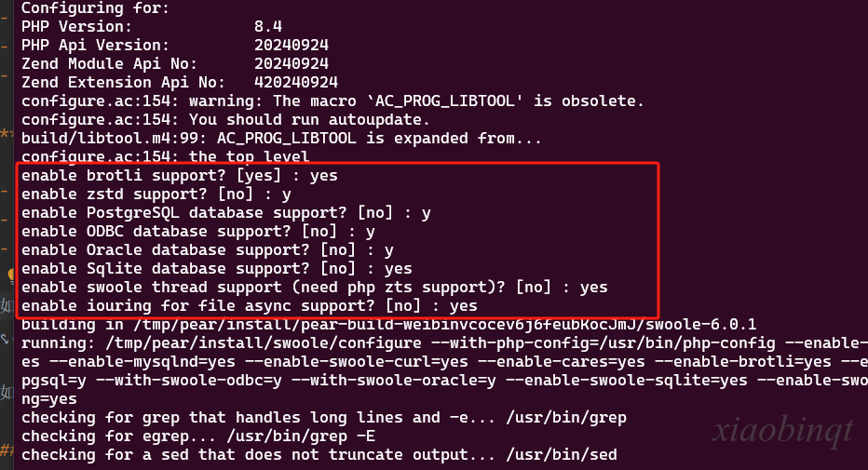Click the enable zstd support prompt answer
Screen dimensions: 868x470
286,195
